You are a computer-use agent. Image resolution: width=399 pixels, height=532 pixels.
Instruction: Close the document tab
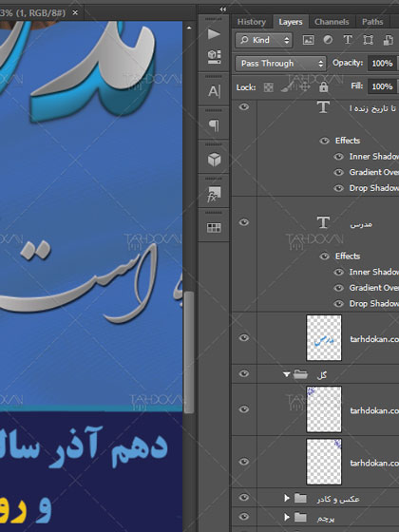75,13
